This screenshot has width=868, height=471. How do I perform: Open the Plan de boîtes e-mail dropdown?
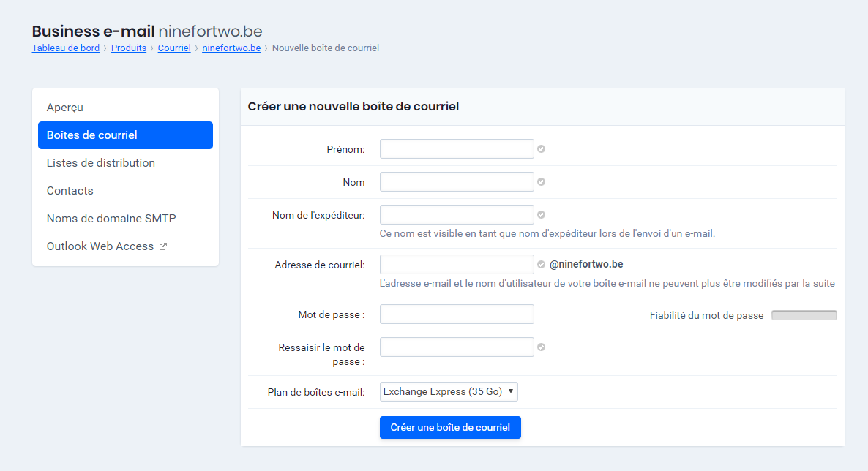[x=448, y=391]
